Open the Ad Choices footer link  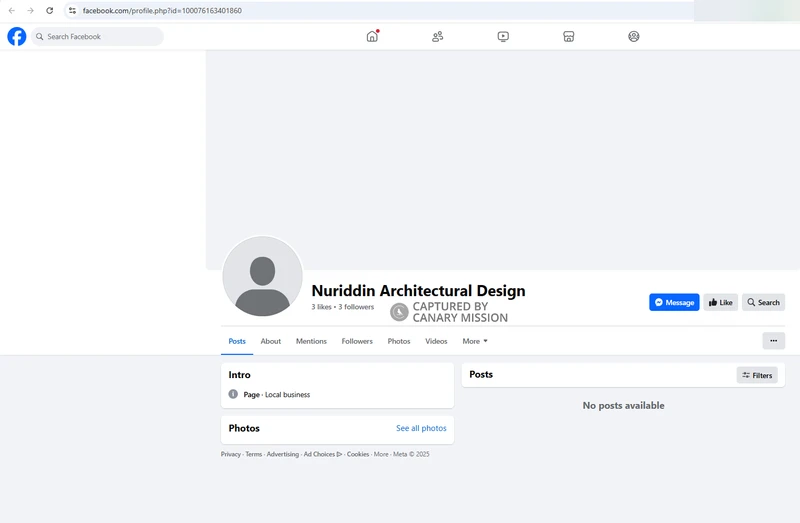323,454
